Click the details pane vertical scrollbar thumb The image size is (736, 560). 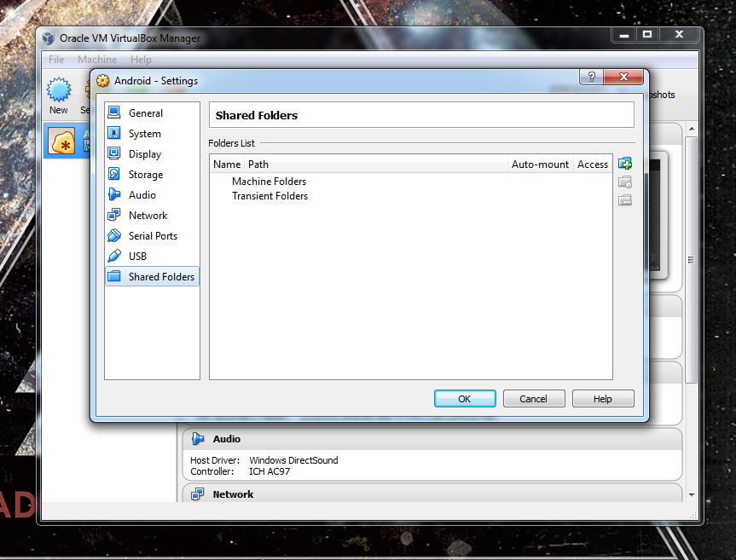tap(692, 260)
